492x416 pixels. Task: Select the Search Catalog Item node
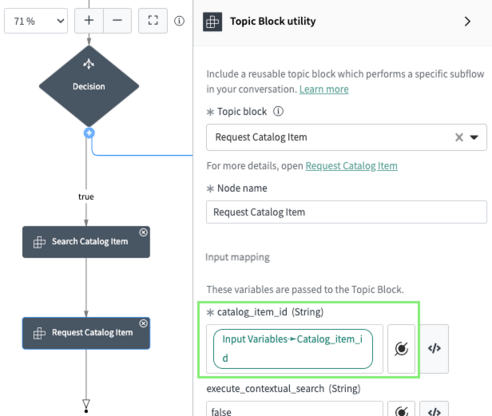coord(86,242)
